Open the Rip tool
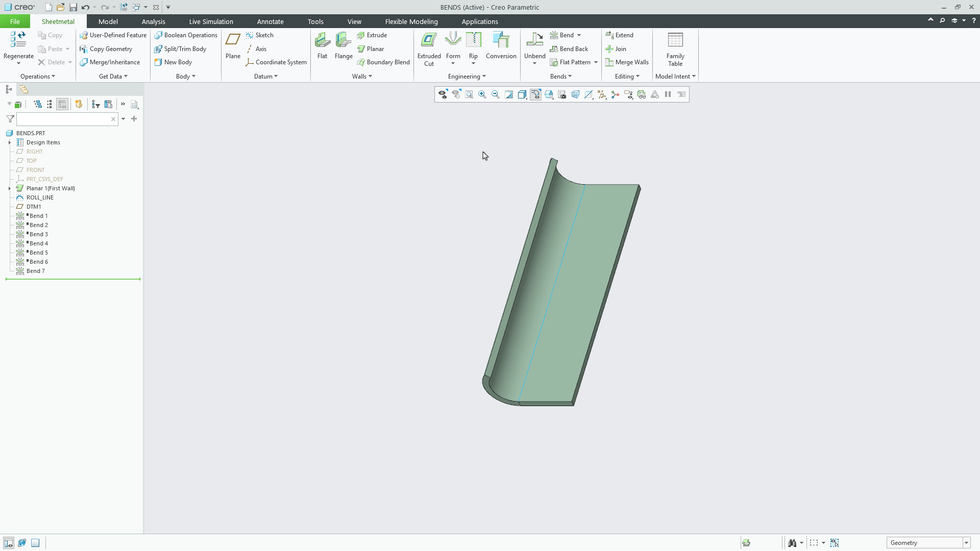 (x=473, y=45)
